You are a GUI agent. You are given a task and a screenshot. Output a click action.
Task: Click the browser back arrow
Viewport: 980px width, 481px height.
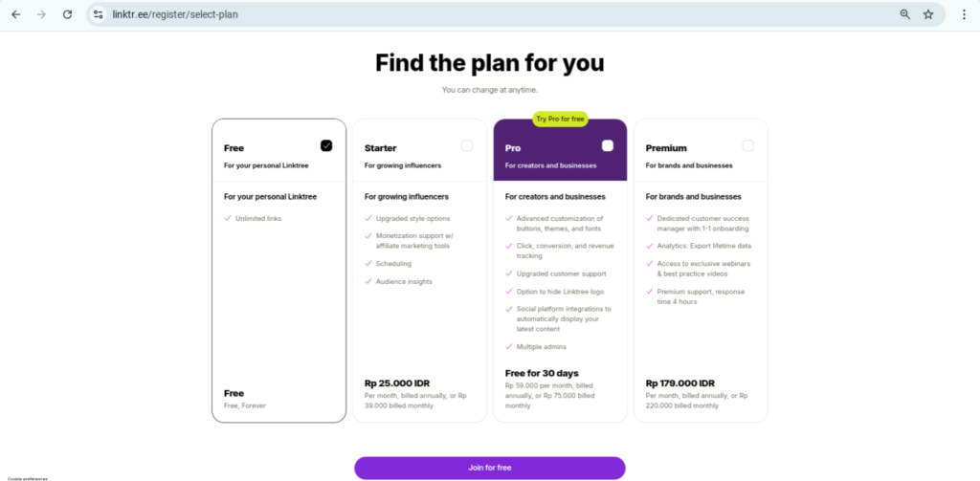point(15,14)
